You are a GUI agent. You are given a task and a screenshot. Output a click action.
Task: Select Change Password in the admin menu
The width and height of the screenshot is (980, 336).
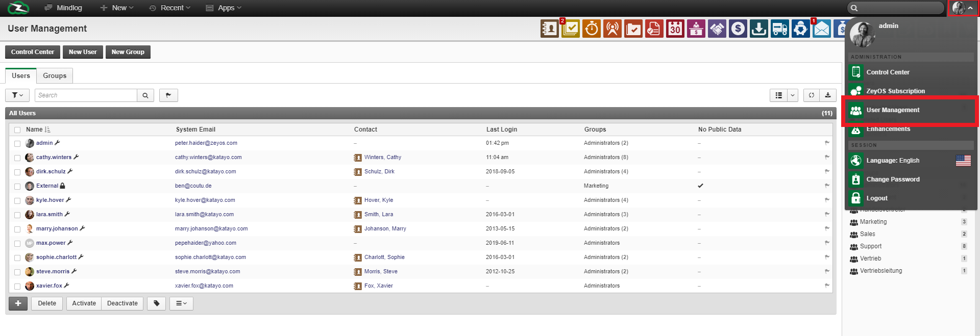(x=893, y=179)
